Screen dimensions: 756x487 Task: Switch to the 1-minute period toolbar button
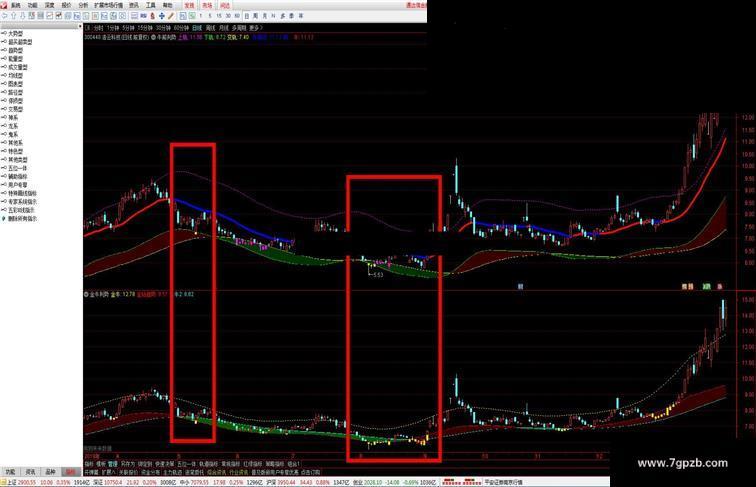point(201,16)
